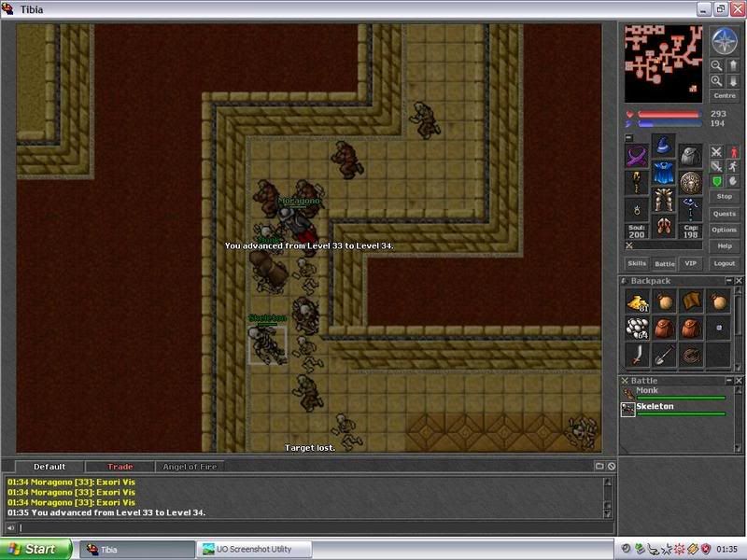Click chat console scroll down arrow

point(608,513)
